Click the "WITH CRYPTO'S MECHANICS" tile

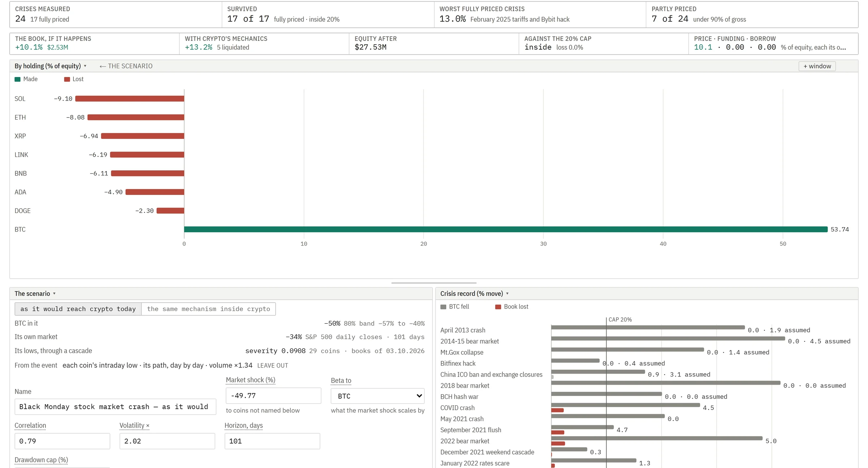[264, 43]
